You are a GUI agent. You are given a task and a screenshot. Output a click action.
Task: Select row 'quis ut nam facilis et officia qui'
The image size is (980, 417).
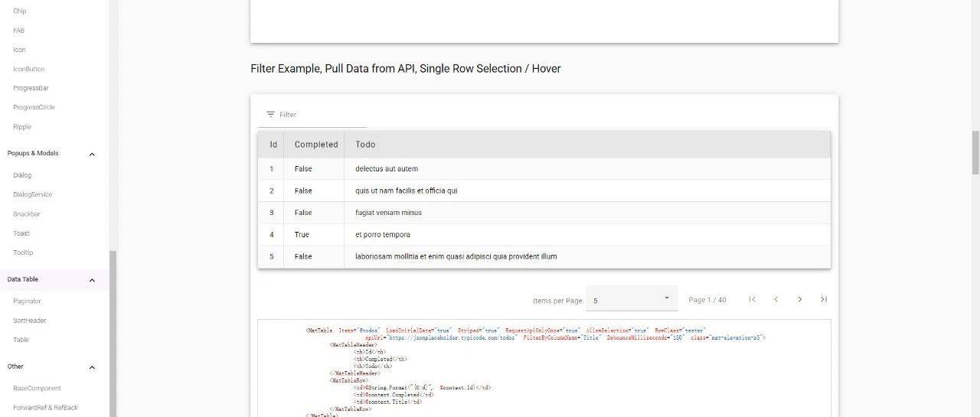click(x=544, y=191)
